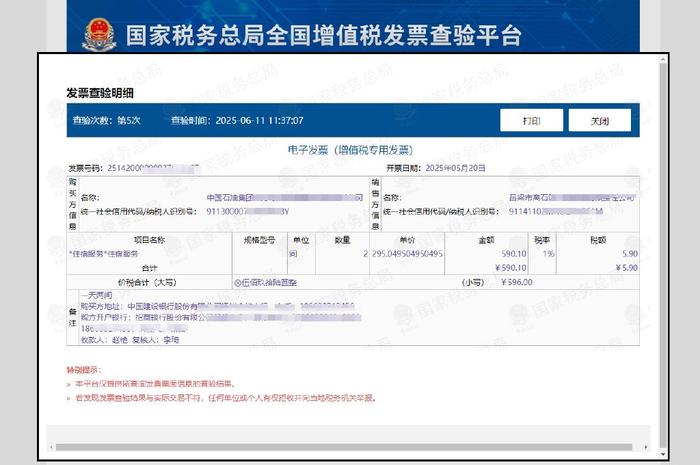
Task: Click the first red notice 本平台仅提供
Action: click(x=155, y=384)
